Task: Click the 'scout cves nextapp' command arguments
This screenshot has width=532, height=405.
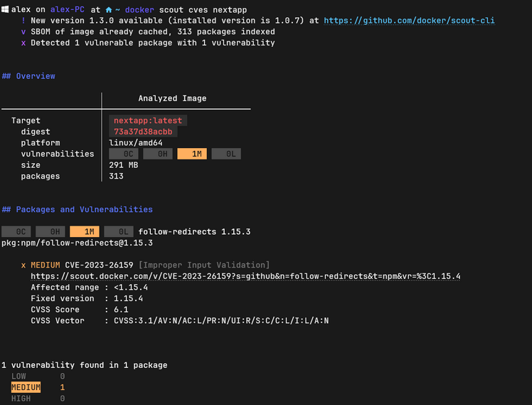Action: click(203, 10)
